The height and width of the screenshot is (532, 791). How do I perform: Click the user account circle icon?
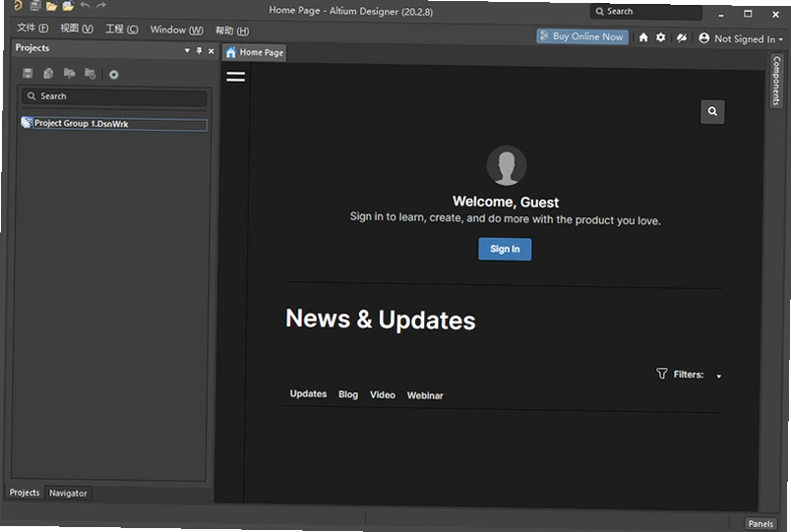(703, 37)
